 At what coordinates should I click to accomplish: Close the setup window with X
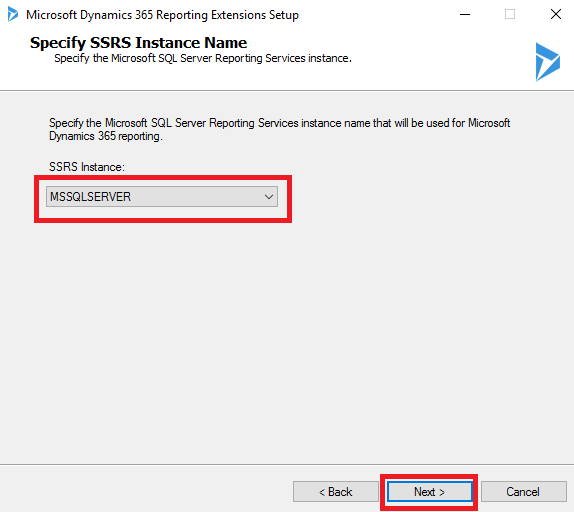coord(556,14)
